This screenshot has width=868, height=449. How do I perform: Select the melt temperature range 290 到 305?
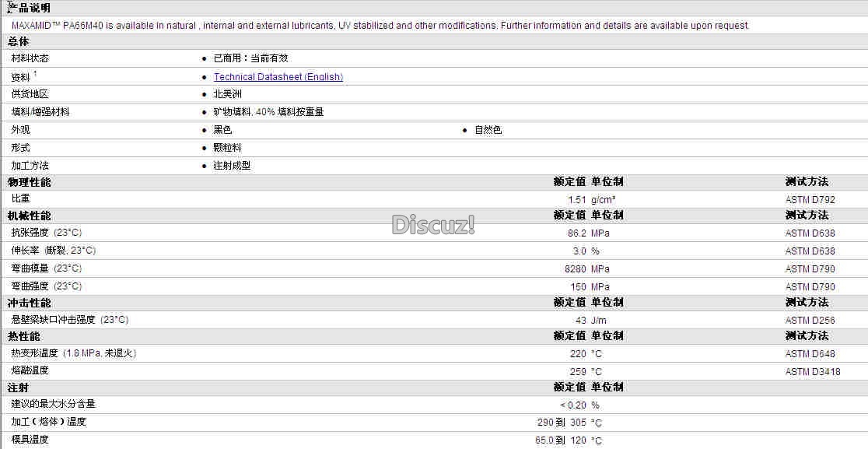[x=562, y=423]
